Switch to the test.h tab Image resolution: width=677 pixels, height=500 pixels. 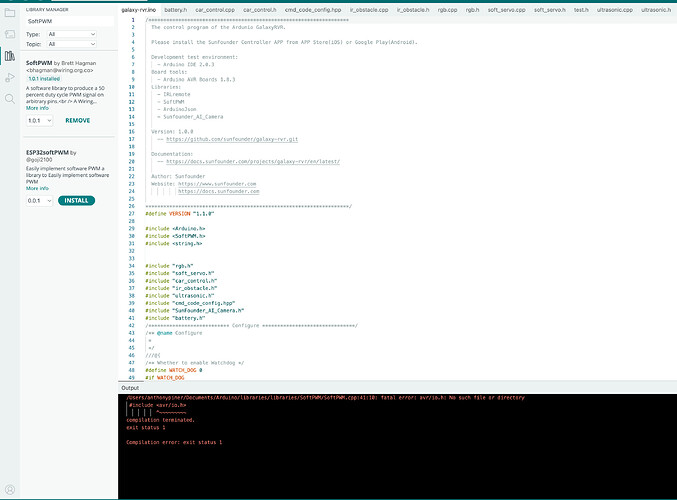point(581,9)
